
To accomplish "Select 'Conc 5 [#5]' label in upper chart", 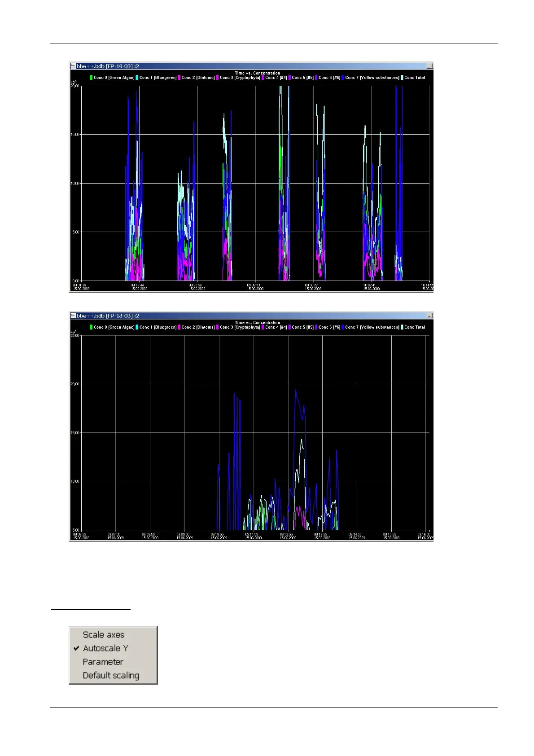I will (303, 78).
